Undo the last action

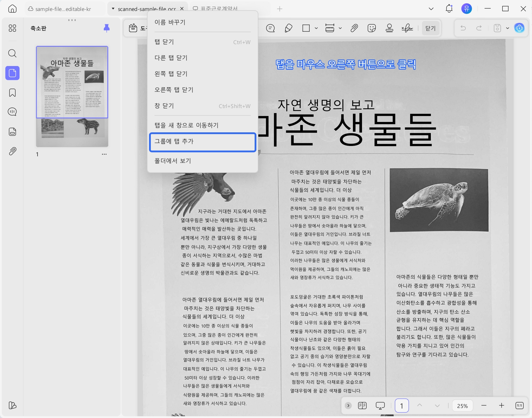pos(463,28)
